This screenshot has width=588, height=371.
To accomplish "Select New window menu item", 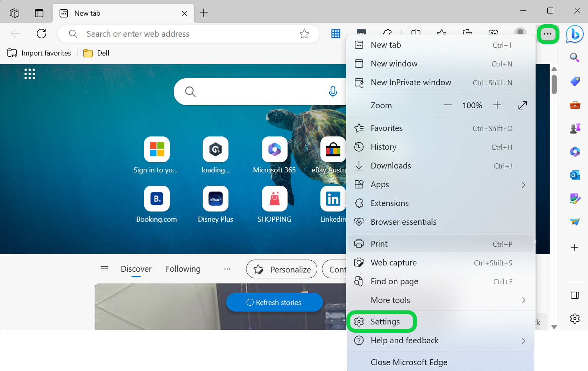I will click(441, 64).
